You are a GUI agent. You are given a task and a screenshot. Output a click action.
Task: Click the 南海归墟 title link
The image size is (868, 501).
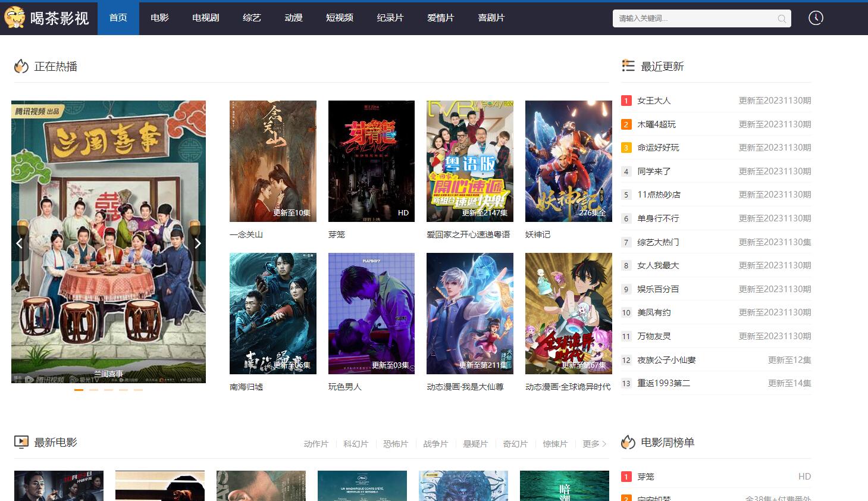[x=246, y=387]
